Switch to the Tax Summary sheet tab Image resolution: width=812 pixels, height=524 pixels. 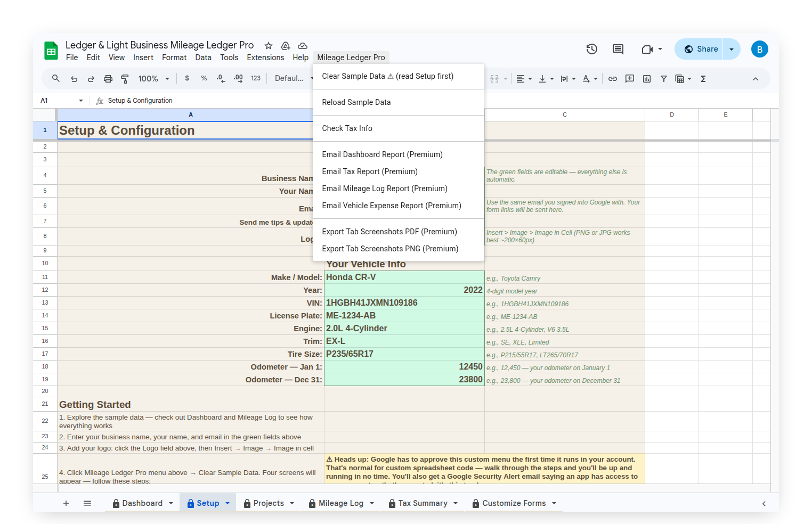pyautogui.click(x=423, y=503)
